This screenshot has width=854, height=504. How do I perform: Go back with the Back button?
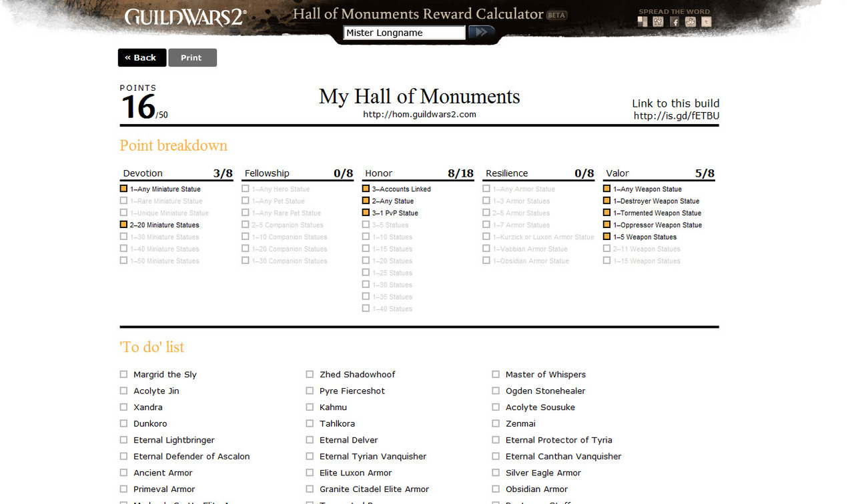coord(142,57)
